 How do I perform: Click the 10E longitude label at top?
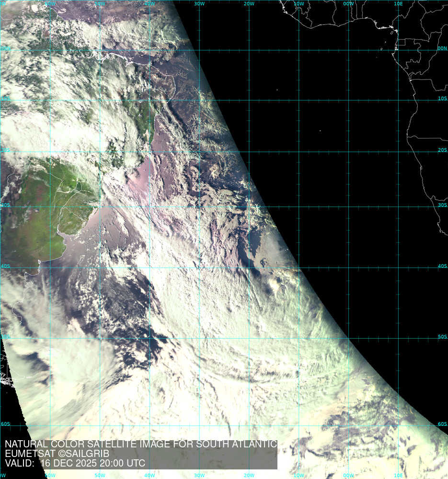[398, 3]
